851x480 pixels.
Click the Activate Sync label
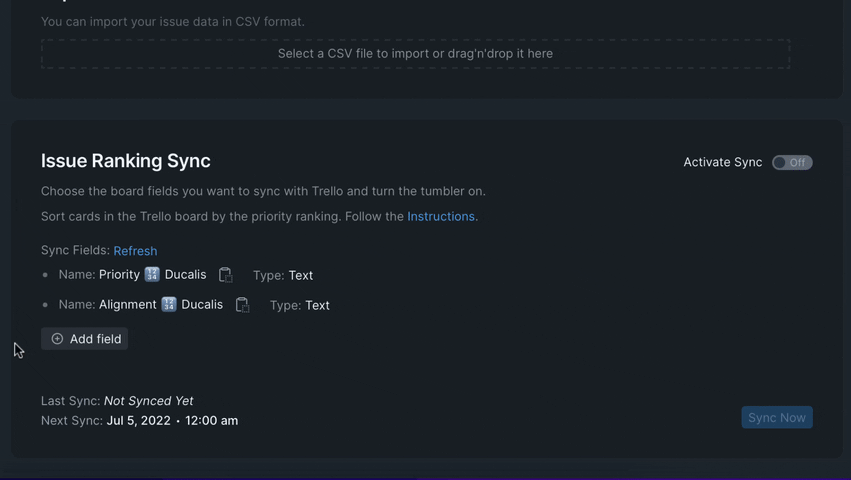click(x=722, y=162)
